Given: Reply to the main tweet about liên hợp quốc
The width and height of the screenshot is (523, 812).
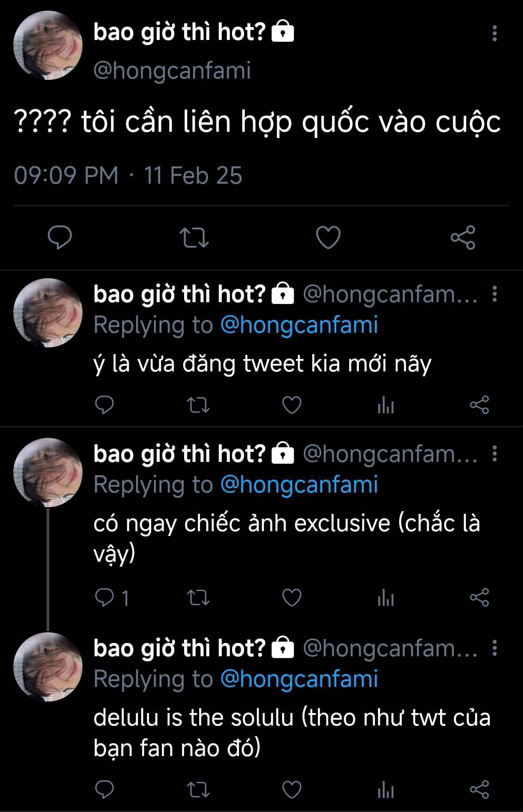Looking at the screenshot, I should tap(60, 237).
